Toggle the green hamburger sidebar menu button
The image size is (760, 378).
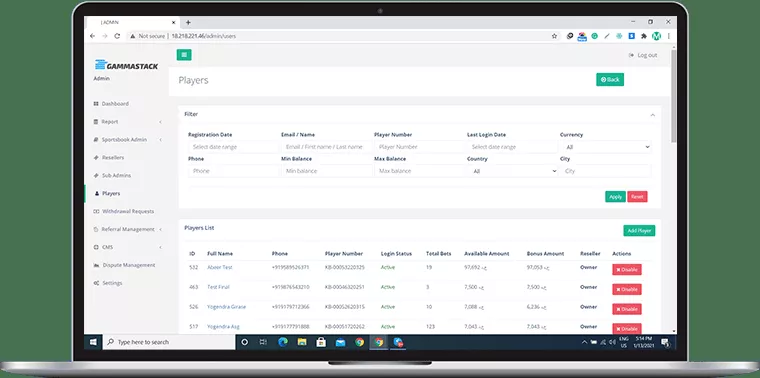coord(184,55)
